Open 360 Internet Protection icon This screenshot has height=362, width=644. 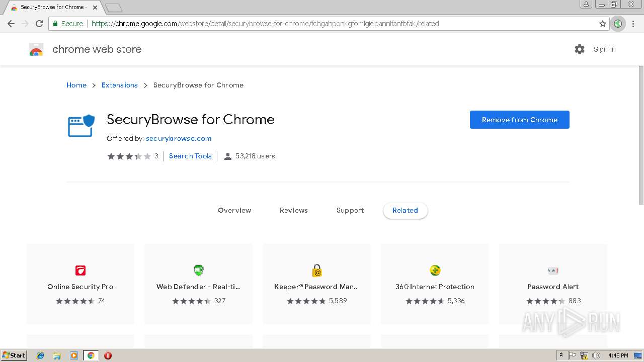pyautogui.click(x=435, y=270)
